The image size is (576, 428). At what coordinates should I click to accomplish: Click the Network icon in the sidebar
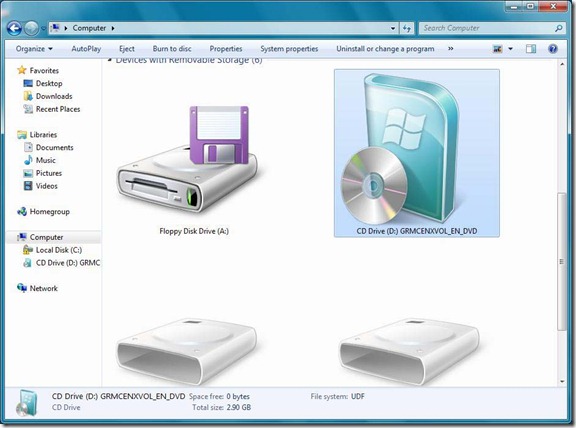point(22,288)
